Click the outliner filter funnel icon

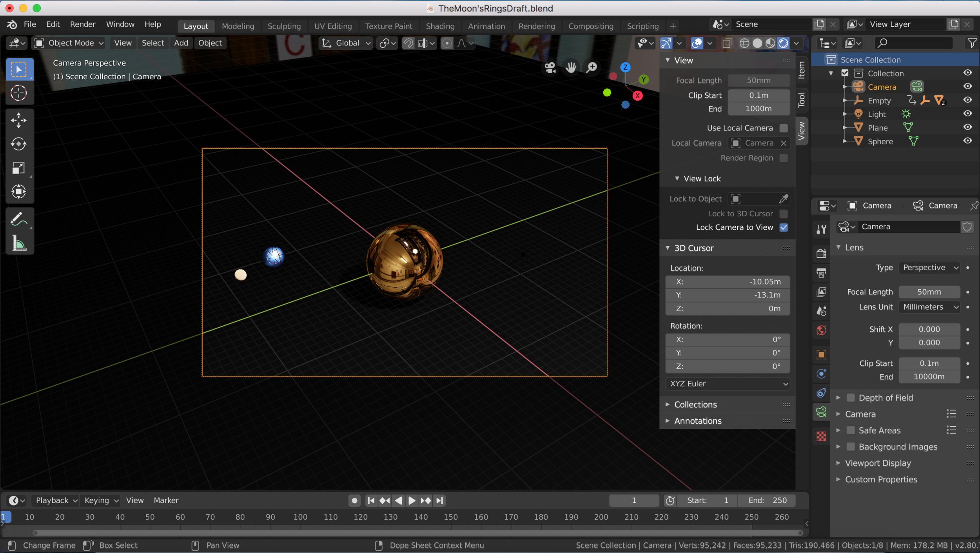tap(972, 43)
